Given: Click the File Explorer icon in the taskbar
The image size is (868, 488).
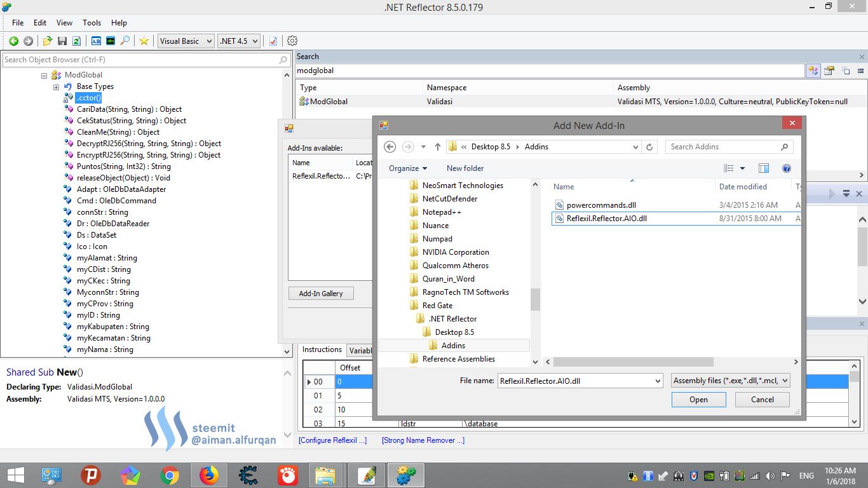Looking at the screenshot, I should [x=326, y=475].
